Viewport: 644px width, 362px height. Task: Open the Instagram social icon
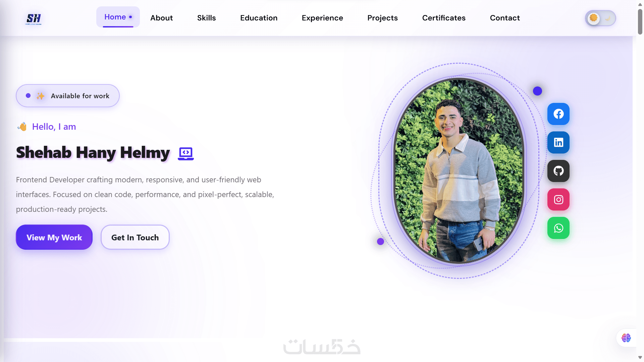pyautogui.click(x=558, y=199)
